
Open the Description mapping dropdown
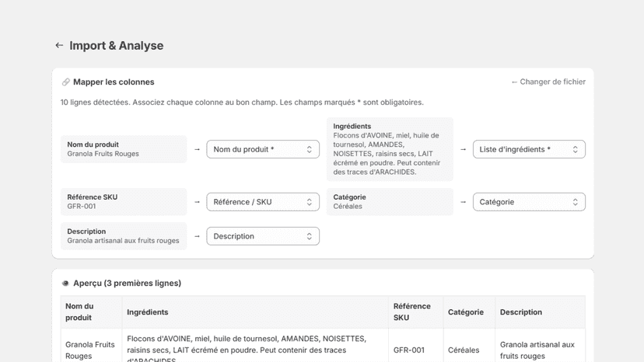(263, 236)
